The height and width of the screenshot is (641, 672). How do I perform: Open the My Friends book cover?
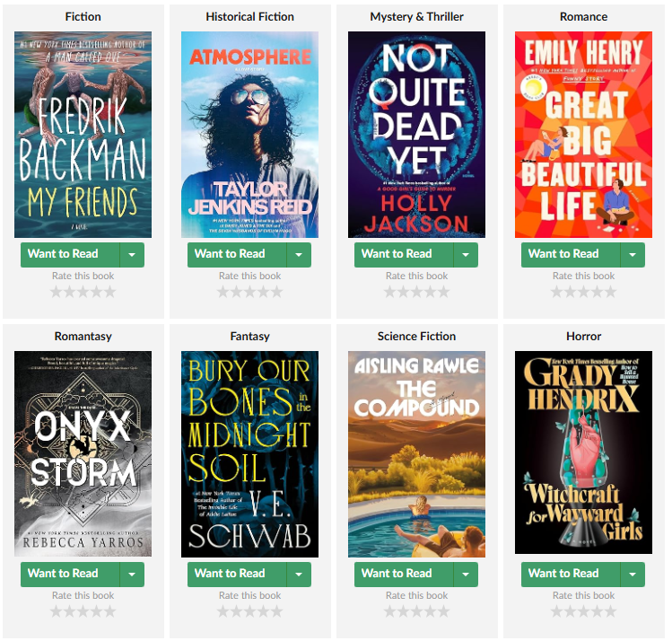click(83, 134)
